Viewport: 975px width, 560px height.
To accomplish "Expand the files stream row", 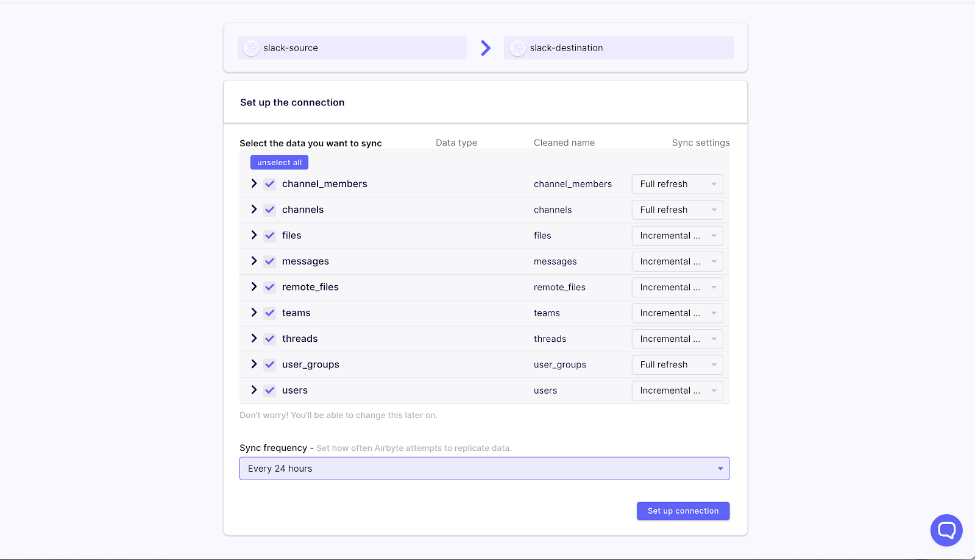I will pyautogui.click(x=253, y=235).
